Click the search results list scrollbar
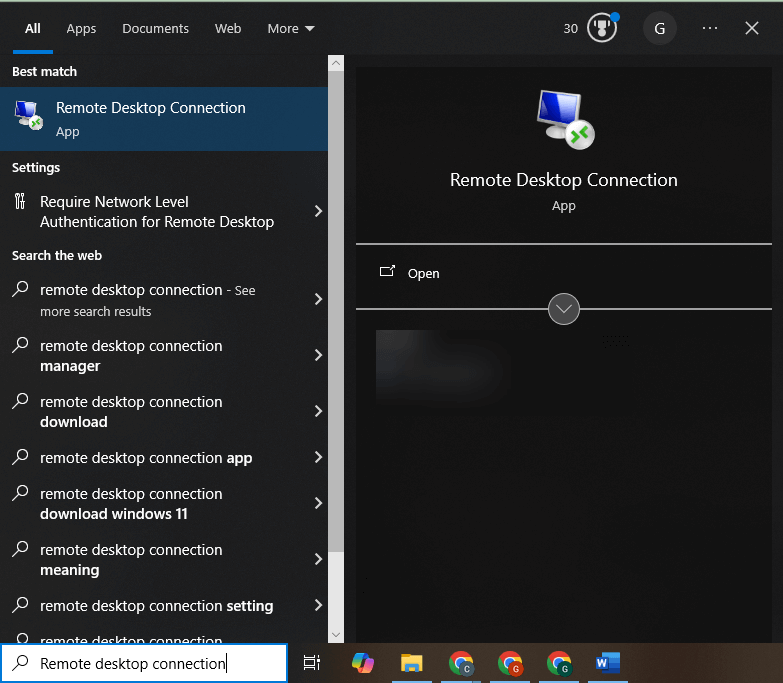 (x=336, y=300)
